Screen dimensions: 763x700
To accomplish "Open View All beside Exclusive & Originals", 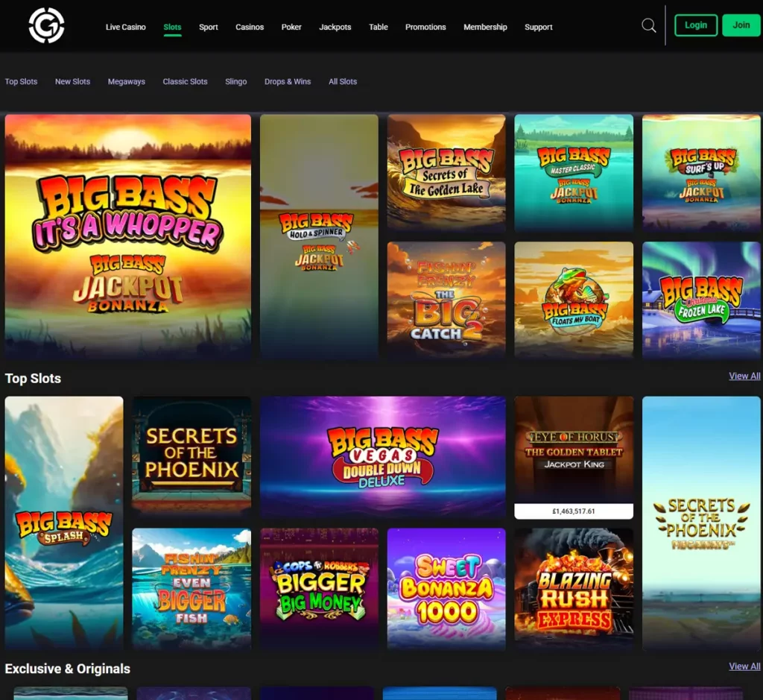I will tap(744, 666).
